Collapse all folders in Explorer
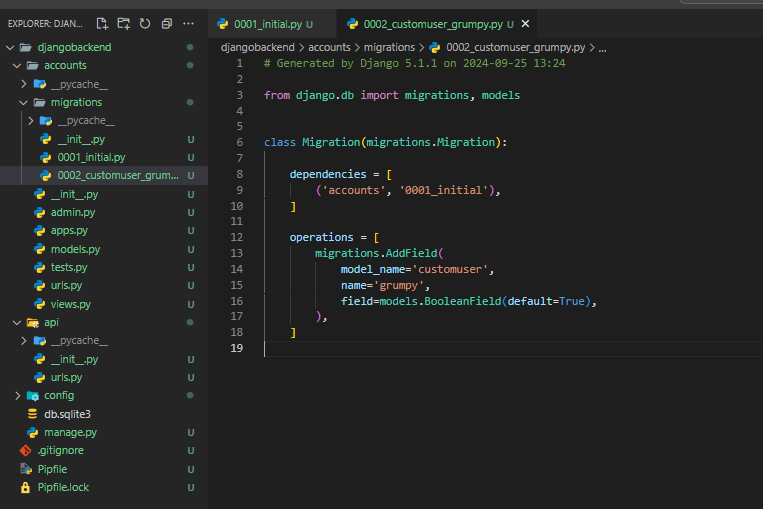 (167, 23)
